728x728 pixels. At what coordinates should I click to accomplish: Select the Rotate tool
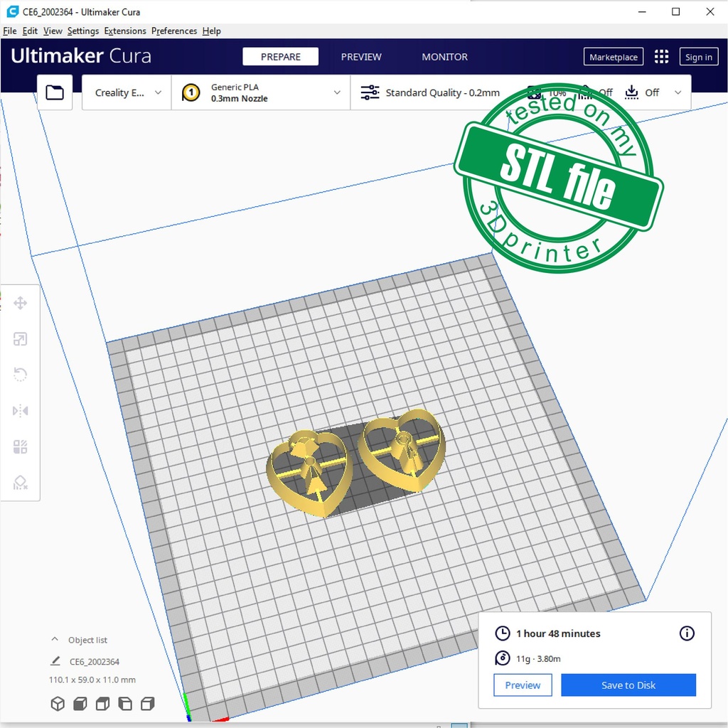(20, 375)
